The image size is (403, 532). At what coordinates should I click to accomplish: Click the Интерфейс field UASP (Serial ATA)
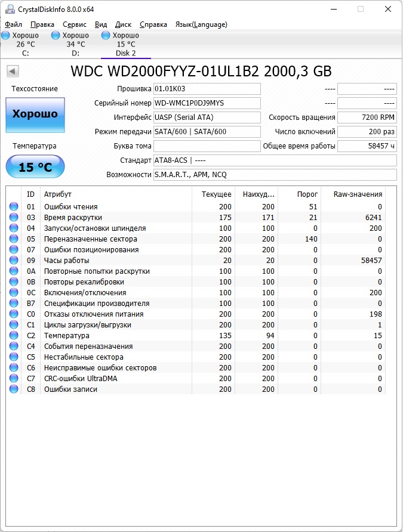click(207, 117)
